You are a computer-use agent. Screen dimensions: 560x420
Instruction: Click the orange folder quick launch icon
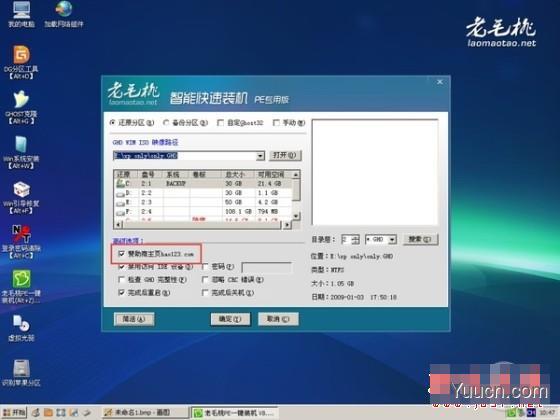coord(48,412)
